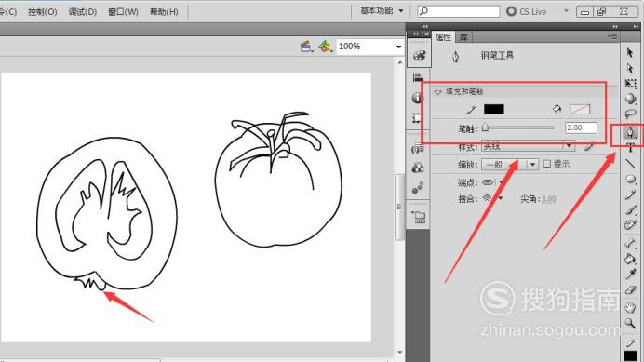Select the Bone tool
Image resolution: width=644 pixels, height=362 pixels.
(630, 243)
